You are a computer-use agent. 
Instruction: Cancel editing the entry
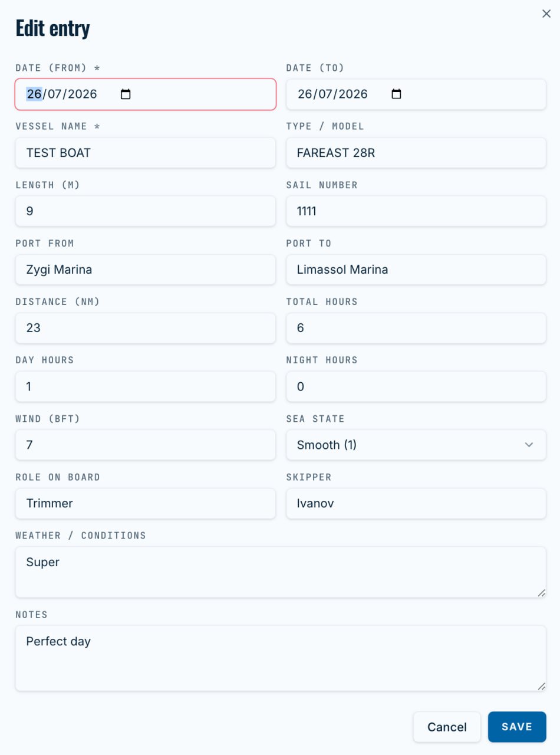point(447,727)
